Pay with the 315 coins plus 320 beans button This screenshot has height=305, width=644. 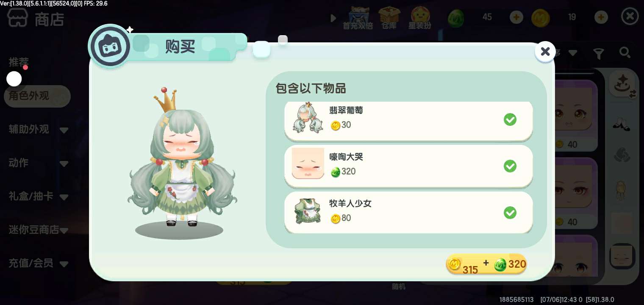click(x=486, y=264)
